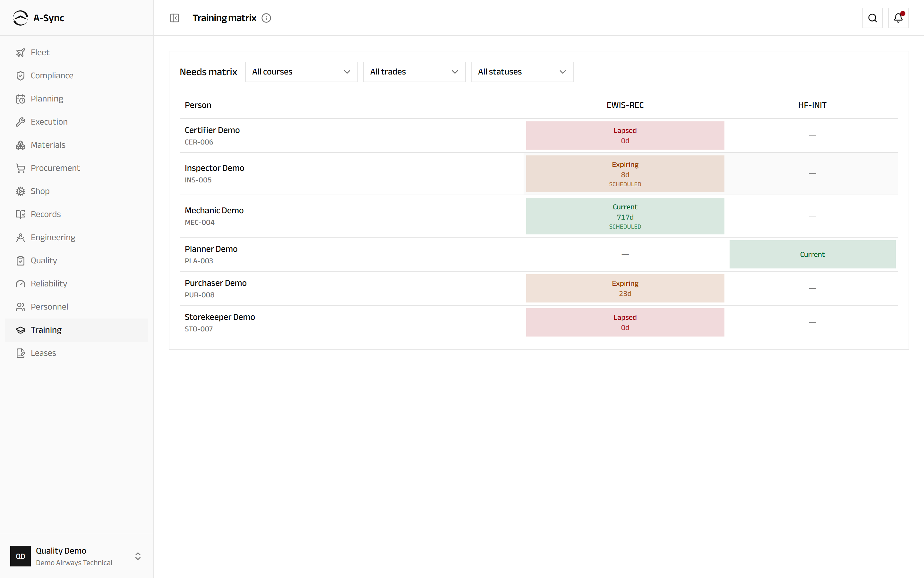Click the EWIS-REC column header

point(625,105)
